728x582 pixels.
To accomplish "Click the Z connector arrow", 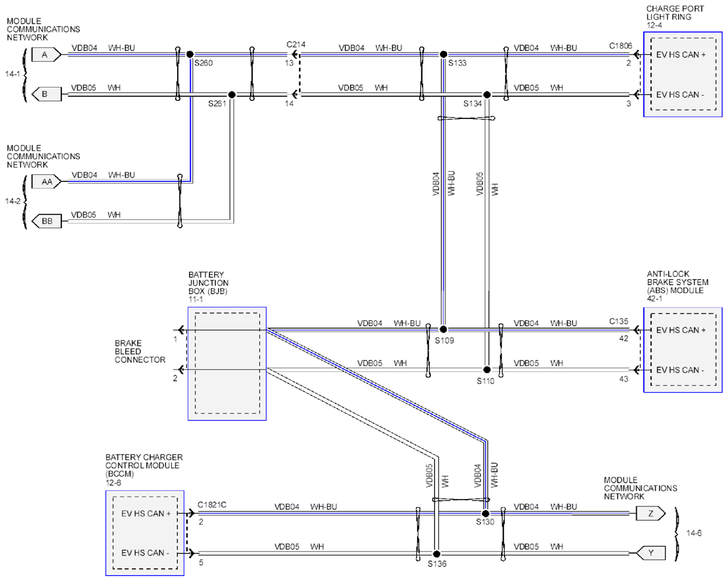I will (x=651, y=514).
